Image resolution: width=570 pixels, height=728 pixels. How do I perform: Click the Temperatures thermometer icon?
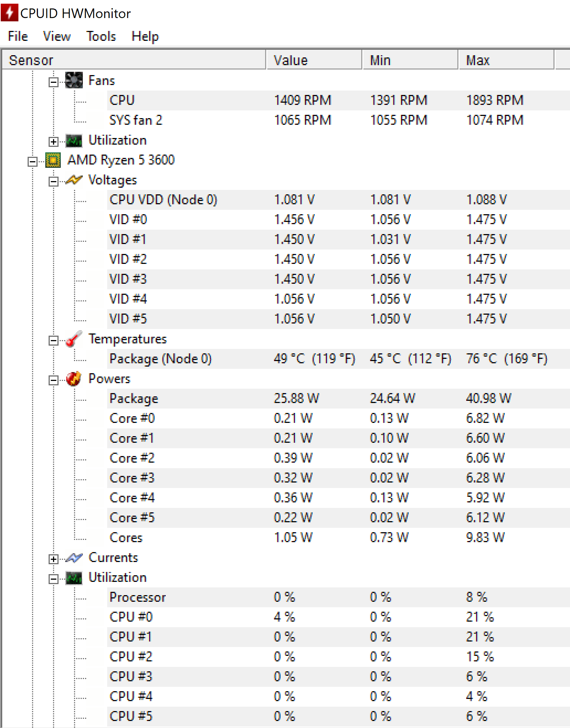[x=74, y=339]
